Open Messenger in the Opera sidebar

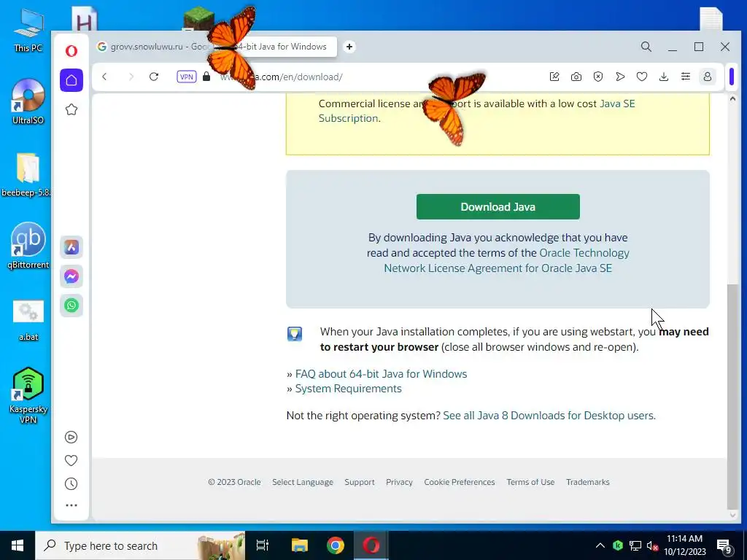pos(71,276)
